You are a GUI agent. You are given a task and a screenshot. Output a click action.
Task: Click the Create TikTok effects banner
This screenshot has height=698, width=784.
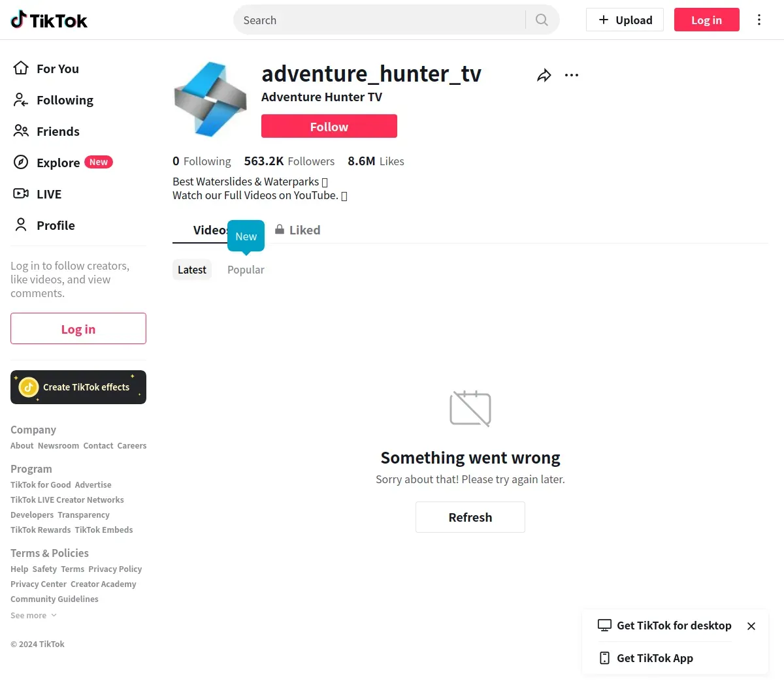[78, 387]
